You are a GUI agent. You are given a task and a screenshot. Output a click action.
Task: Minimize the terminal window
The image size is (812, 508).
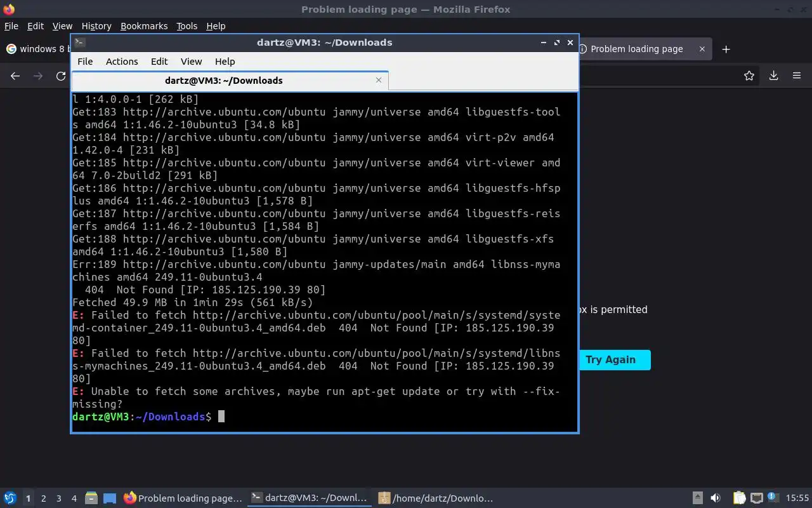pos(544,43)
